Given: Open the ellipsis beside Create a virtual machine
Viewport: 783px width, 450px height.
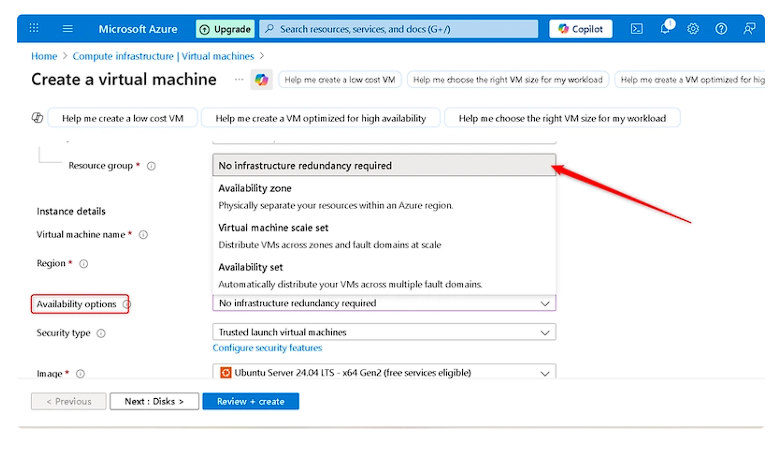Looking at the screenshot, I should coord(239,79).
